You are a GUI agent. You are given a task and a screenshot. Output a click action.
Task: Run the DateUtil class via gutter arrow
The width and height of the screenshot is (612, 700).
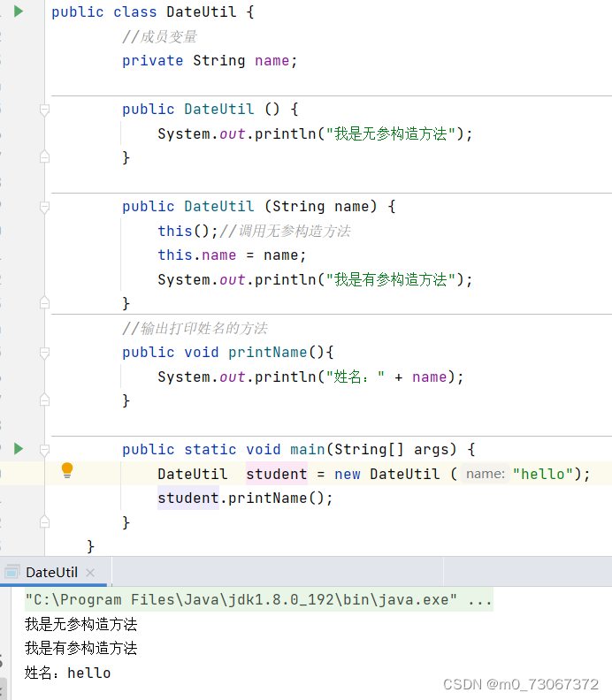click(19, 11)
